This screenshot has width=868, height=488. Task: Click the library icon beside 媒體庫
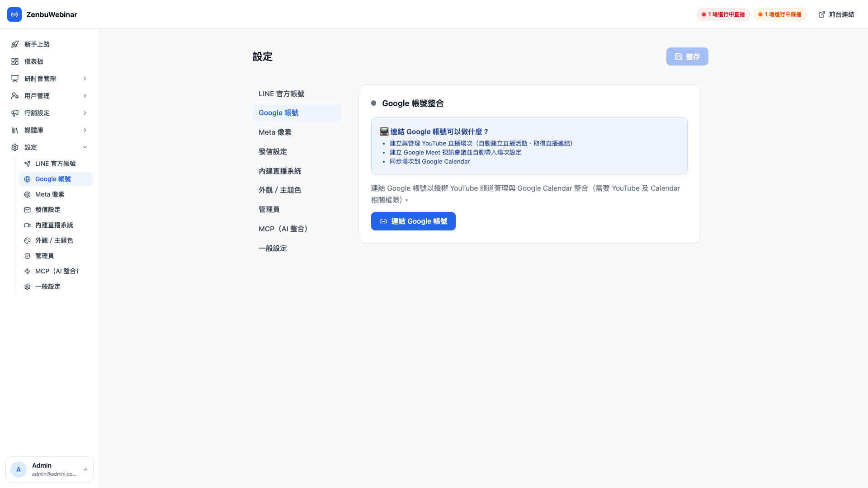pyautogui.click(x=15, y=130)
